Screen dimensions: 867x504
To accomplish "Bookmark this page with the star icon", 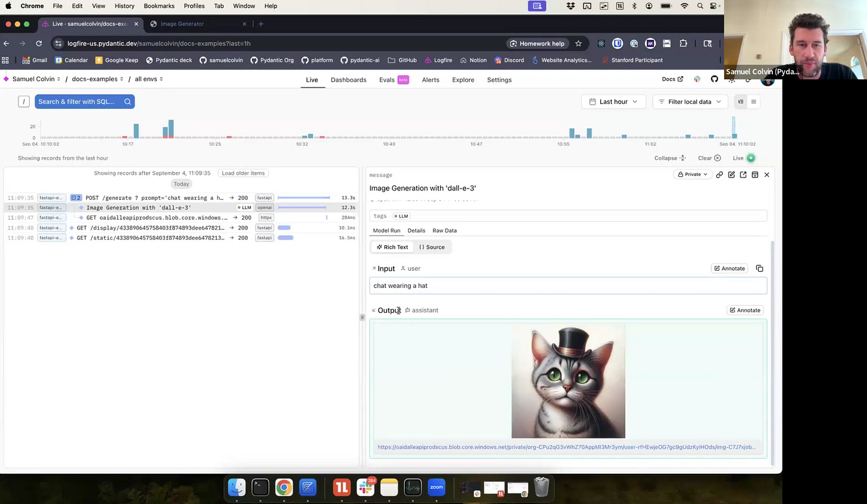I will pos(578,43).
